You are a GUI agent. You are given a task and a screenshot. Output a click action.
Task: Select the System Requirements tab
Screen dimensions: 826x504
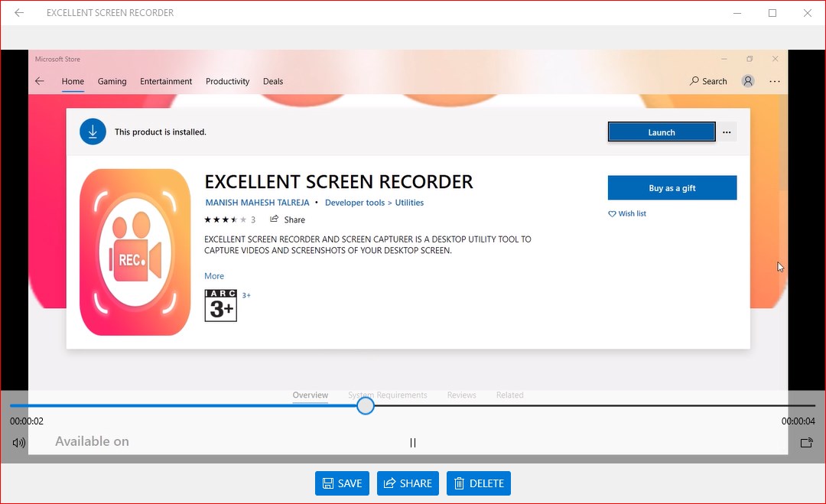(388, 395)
